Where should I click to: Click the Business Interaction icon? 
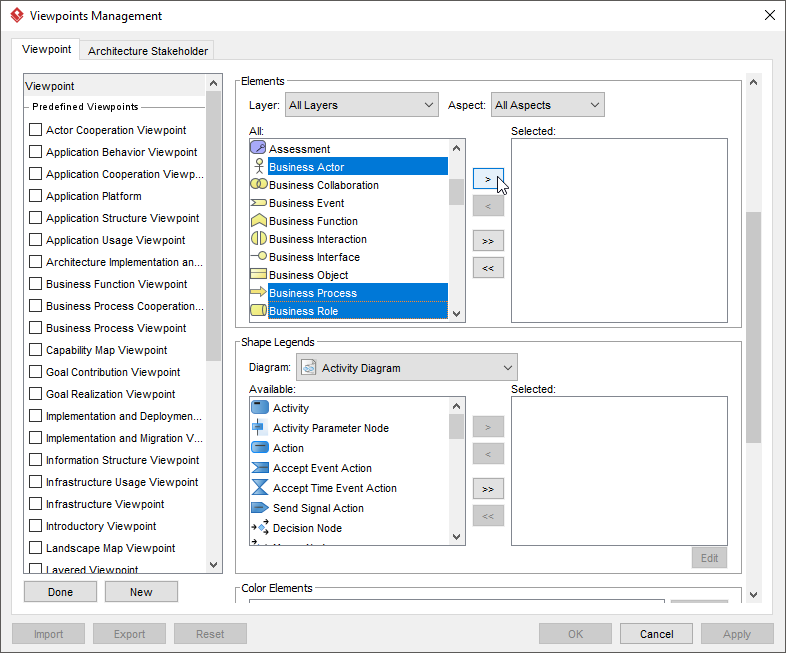[259, 238]
